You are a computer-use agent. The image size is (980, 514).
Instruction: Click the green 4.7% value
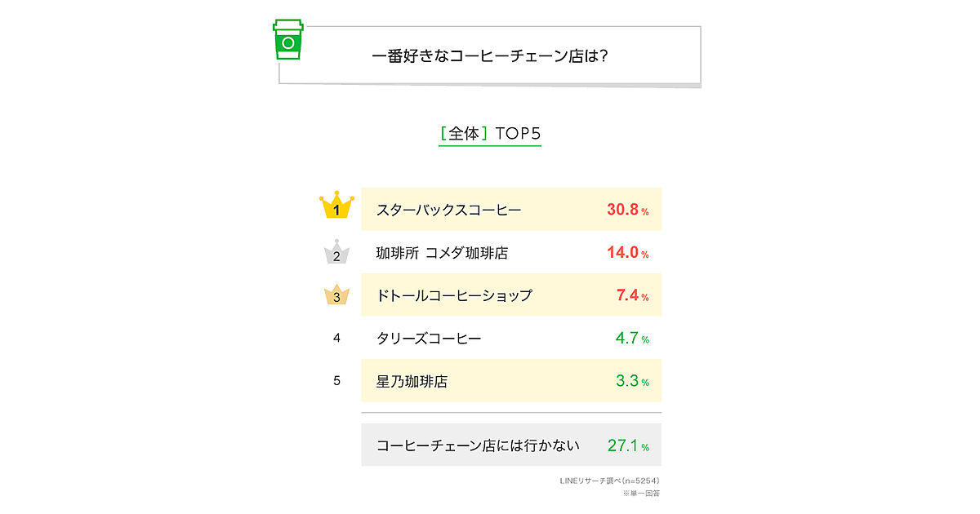pos(632,338)
